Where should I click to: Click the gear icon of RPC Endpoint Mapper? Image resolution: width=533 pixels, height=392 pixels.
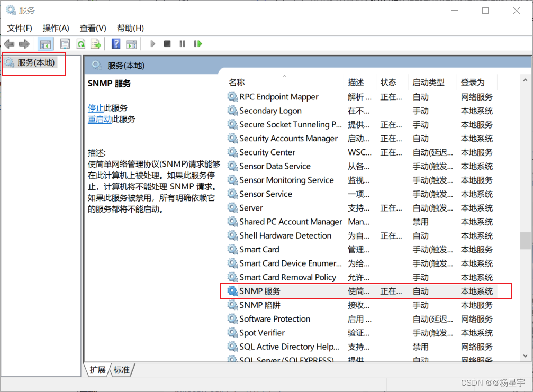tap(232, 97)
